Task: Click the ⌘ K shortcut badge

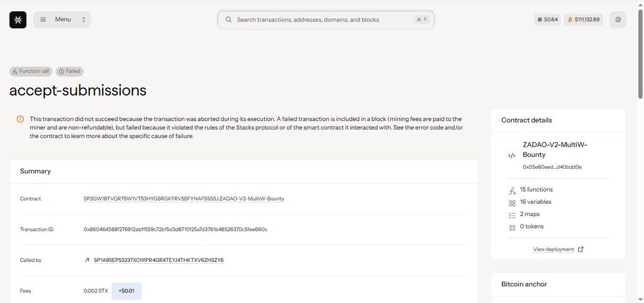Action: (x=422, y=19)
